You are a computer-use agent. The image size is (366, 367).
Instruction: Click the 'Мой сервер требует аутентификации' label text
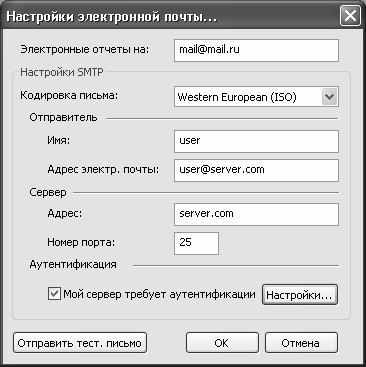(159, 294)
